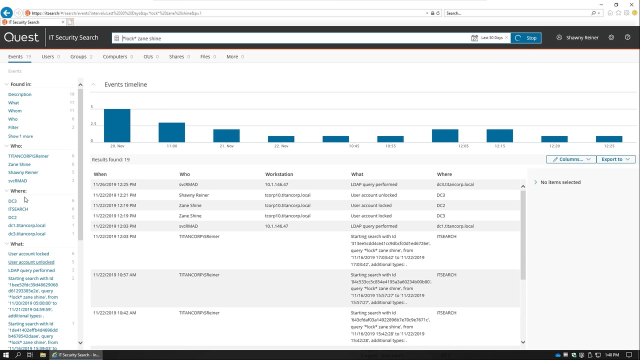
Task: Clear the Last 30 Days filter
Action: click(x=507, y=38)
